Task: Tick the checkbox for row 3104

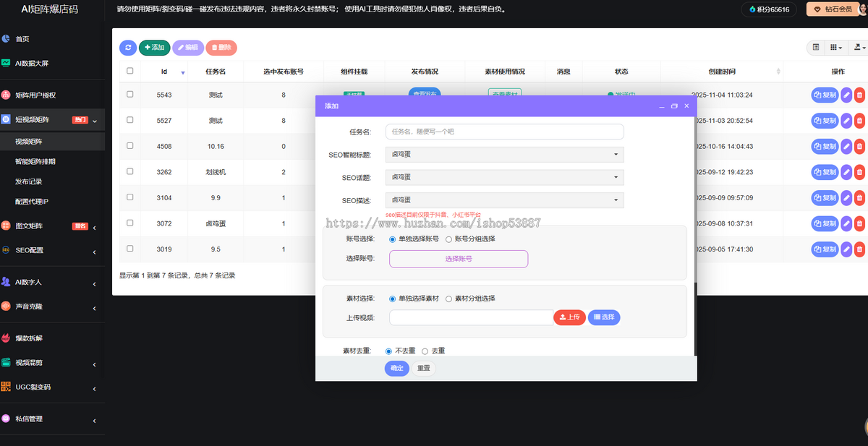Action: tap(130, 197)
